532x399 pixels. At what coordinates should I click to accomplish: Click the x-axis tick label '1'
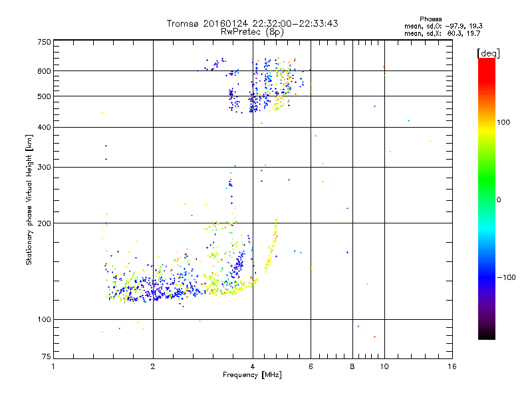tap(53, 366)
